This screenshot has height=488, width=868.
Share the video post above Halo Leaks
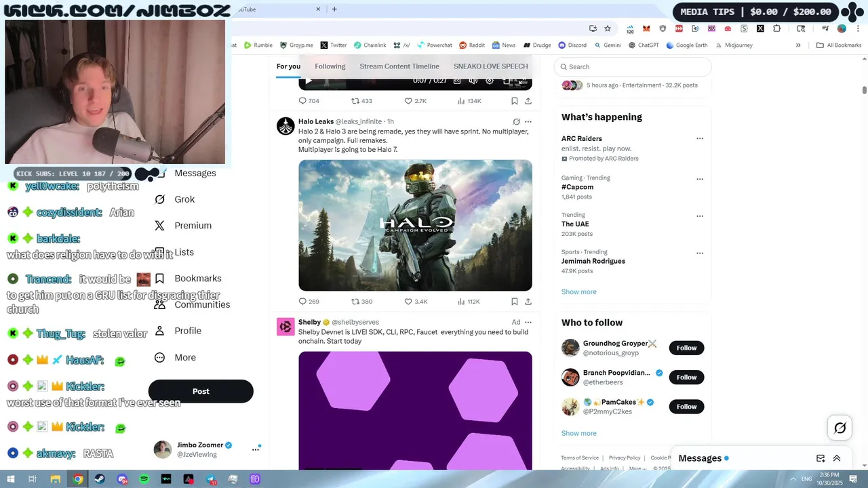(528, 101)
